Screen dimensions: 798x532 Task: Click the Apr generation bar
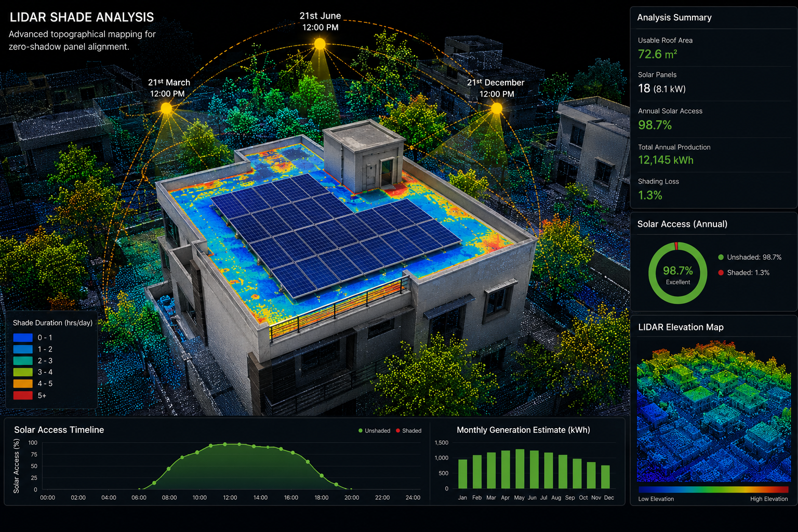click(506, 469)
